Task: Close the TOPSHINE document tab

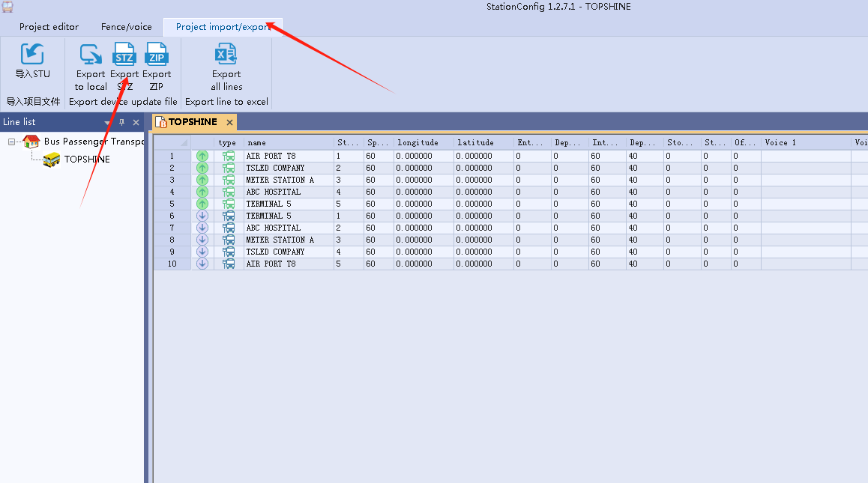Action: [229, 122]
